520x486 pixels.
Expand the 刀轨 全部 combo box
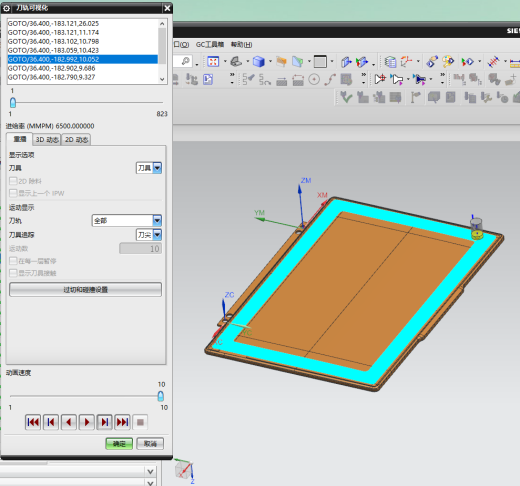pos(127,220)
